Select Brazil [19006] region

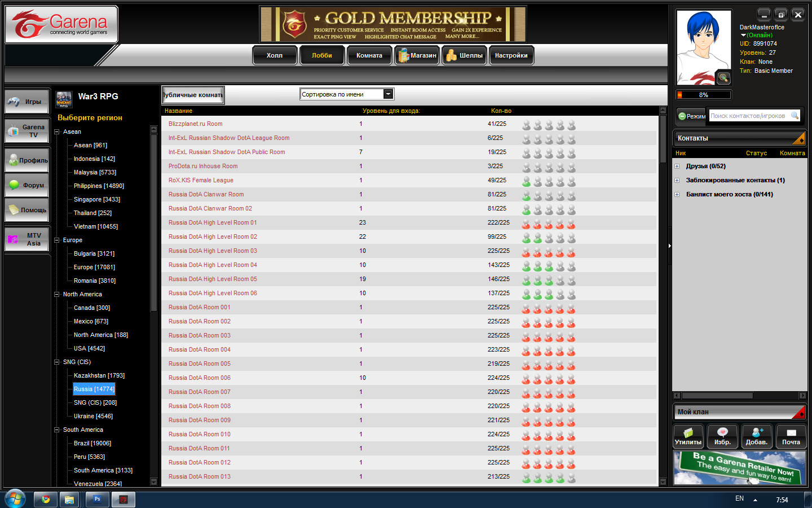[92, 443]
